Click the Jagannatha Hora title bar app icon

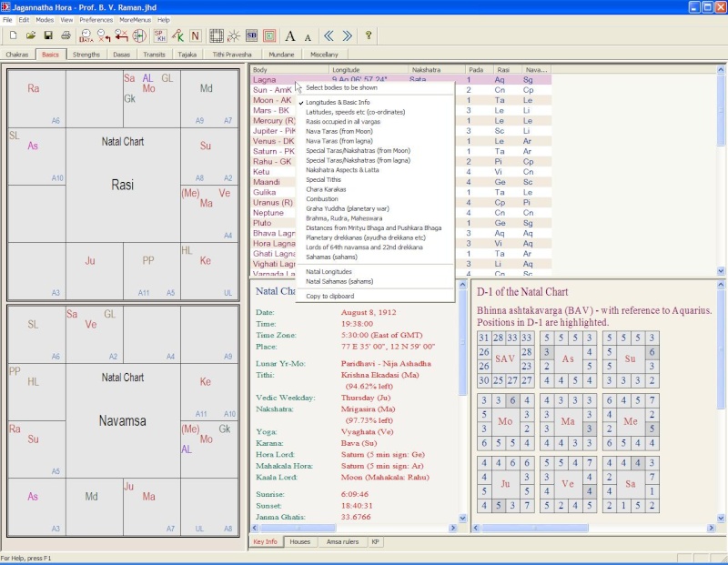click(5, 7)
